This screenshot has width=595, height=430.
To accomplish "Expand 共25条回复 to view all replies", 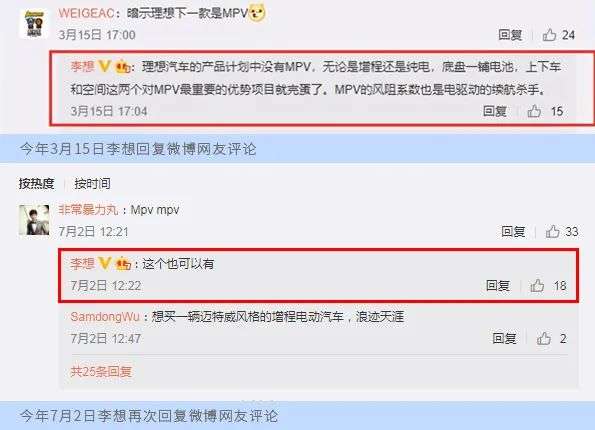I will [x=101, y=371].
